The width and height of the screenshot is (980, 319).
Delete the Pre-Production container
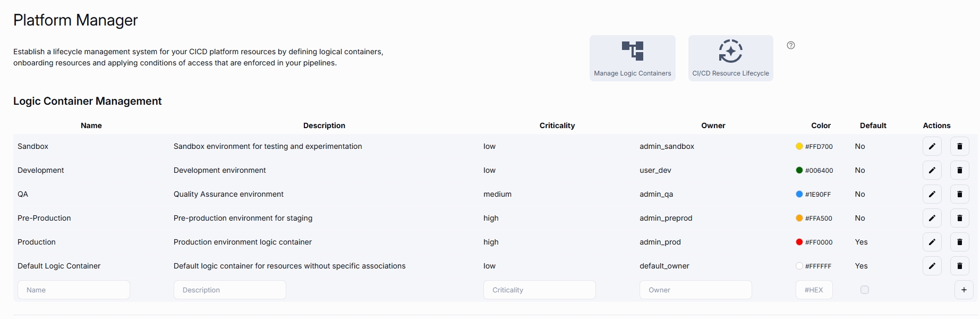pos(959,218)
